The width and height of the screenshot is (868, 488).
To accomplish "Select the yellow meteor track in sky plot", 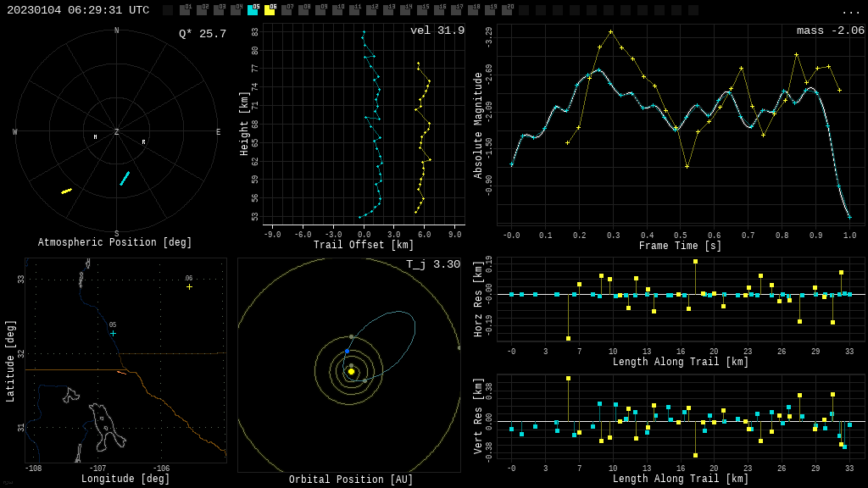I will [66, 191].
